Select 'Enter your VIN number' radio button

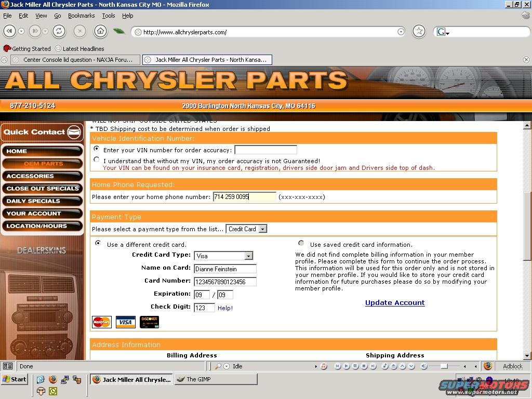coord(97,149)
